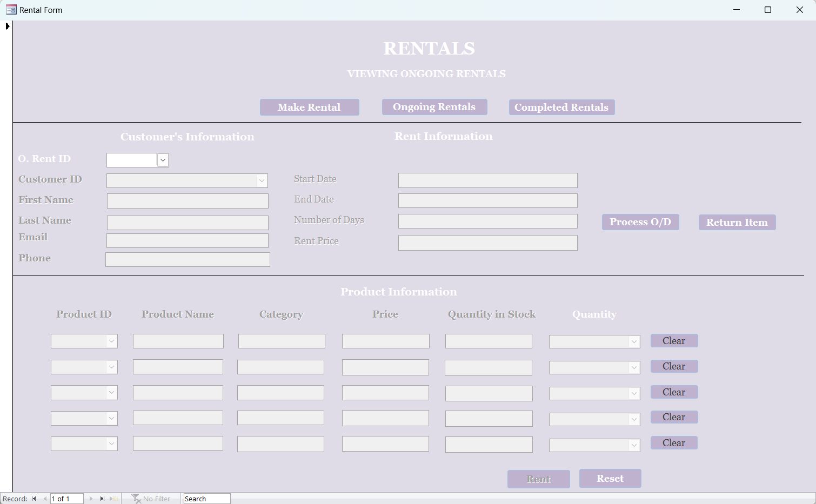Clear the third product row
Image resolution: width=816 pixels, height=504 pixels.
point(674,392)
